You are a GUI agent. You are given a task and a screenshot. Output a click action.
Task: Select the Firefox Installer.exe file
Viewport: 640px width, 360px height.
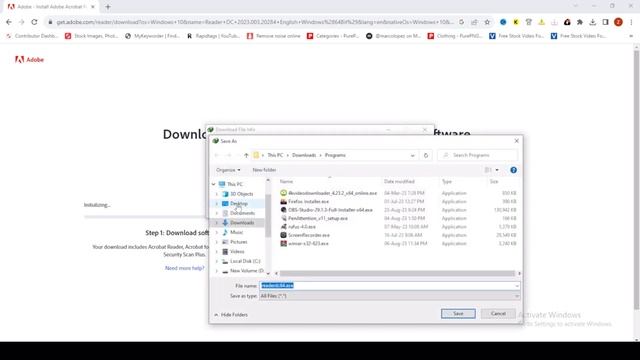[308, 202]
